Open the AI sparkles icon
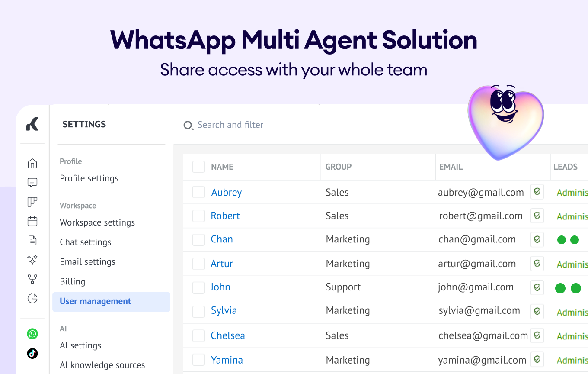 (32, 260)
